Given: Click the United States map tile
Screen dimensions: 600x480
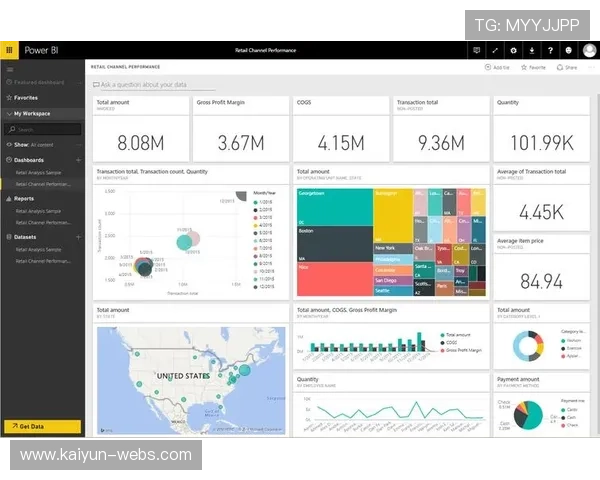Looking at the screenshot, I should point(191,380).
